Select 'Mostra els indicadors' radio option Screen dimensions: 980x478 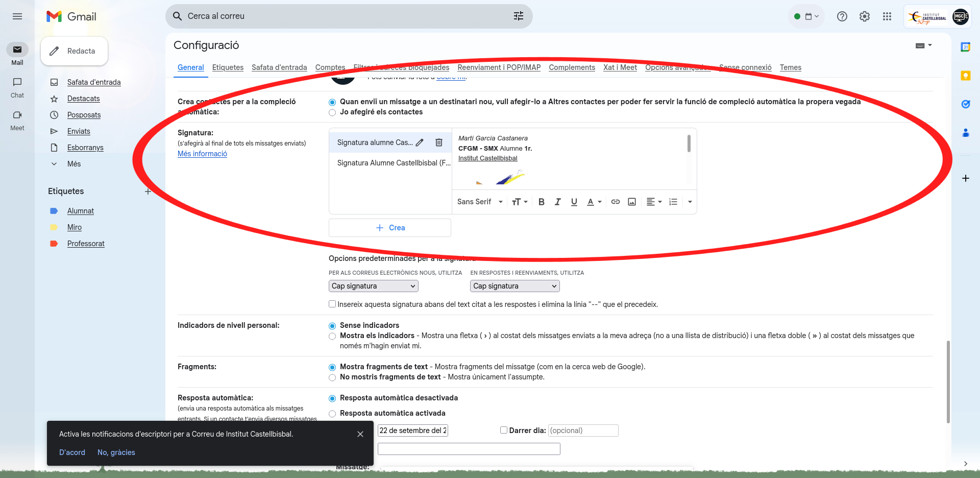[332, 336]
